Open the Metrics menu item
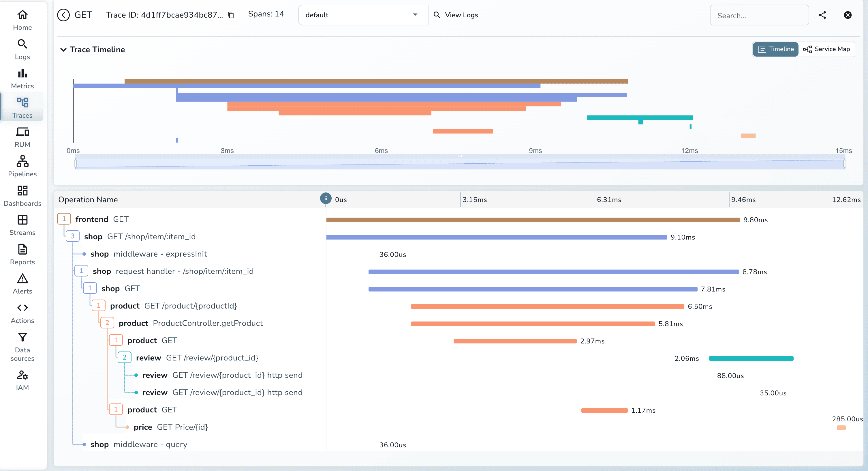868x471 pixels. 22,78
